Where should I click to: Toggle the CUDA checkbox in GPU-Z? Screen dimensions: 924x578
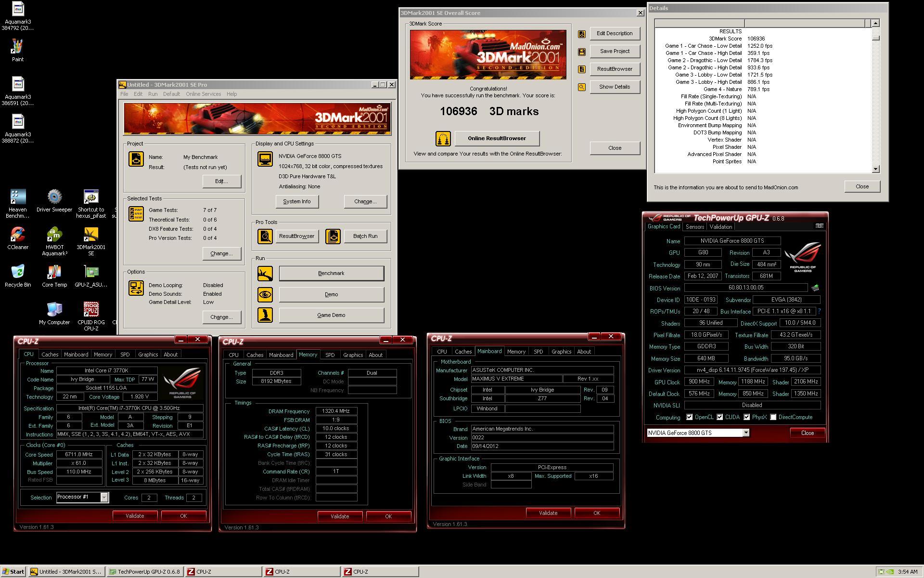(719, 417)
